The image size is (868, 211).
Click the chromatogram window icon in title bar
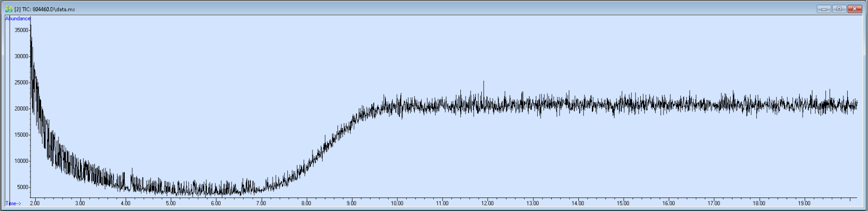coord(9,9)
